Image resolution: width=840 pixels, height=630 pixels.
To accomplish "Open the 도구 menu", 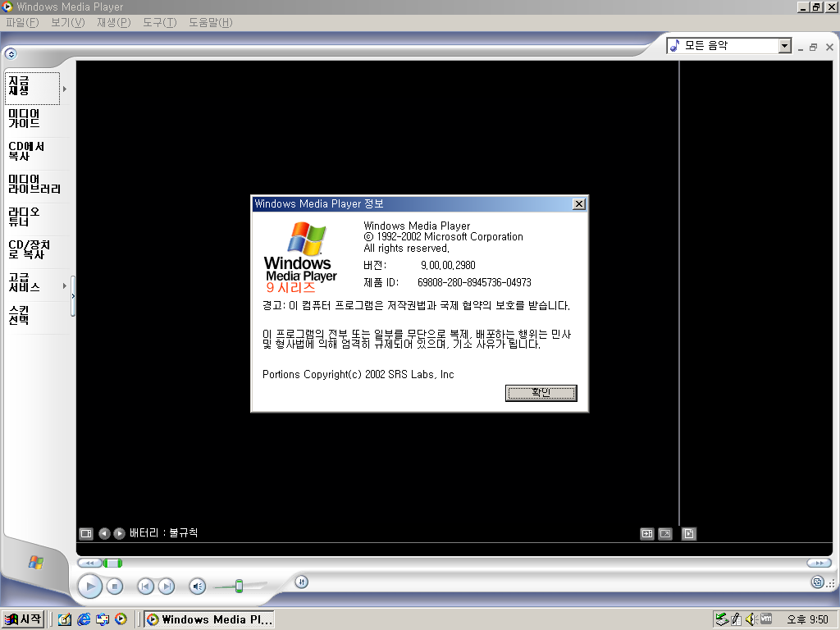I will 160,22.
